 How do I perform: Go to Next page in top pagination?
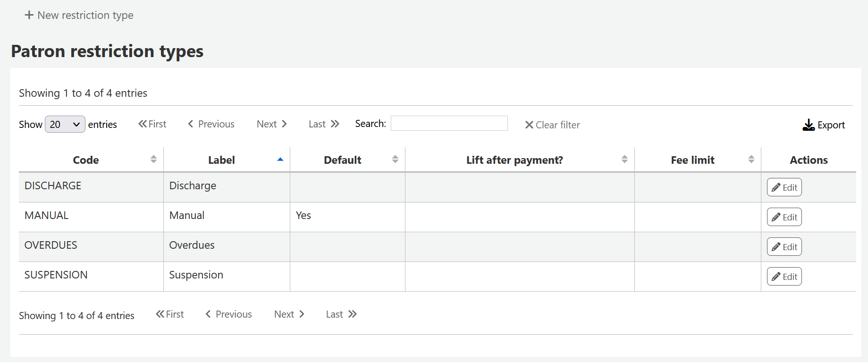tap(272, 124)
